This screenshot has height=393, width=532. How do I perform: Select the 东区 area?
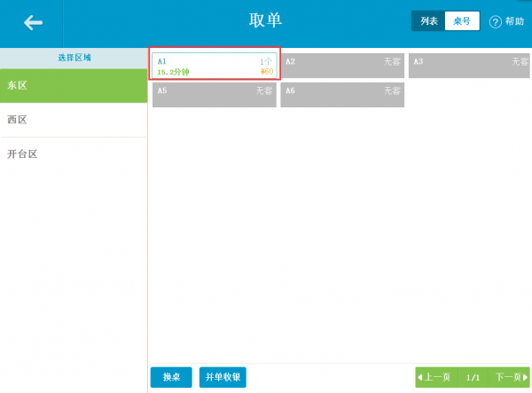coord(74,85)
